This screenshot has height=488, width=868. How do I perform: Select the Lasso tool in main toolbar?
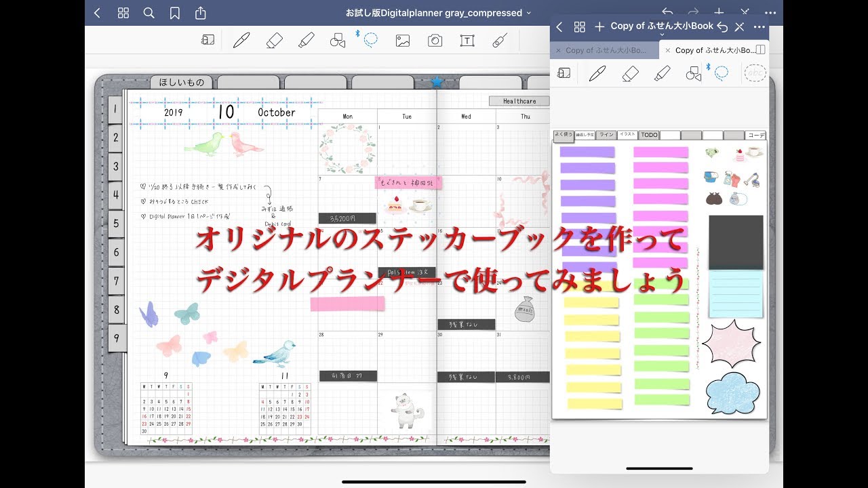pyautogui.click(x=370, y=39)
